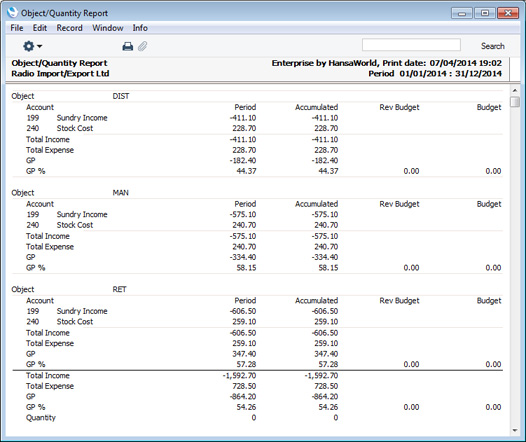This screenshot has height=442, width=526.
Task: Maximize the Object/Quantity Report window
Action: (485, 13)
